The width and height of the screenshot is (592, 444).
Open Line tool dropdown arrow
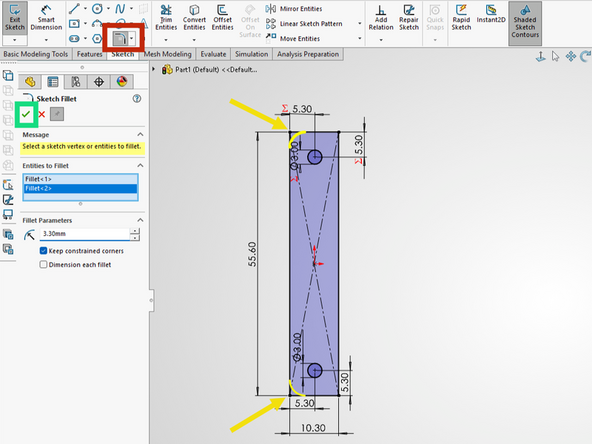tap(85, 8)
